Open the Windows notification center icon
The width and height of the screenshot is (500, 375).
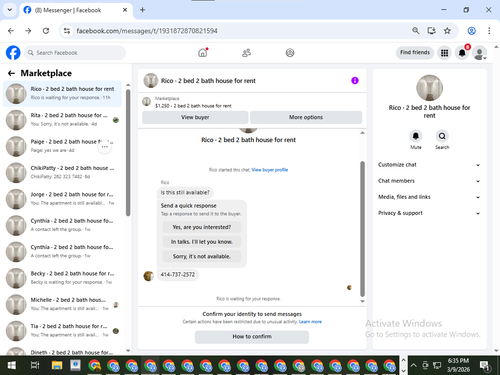pyautogui.click(x=485, y=366)
